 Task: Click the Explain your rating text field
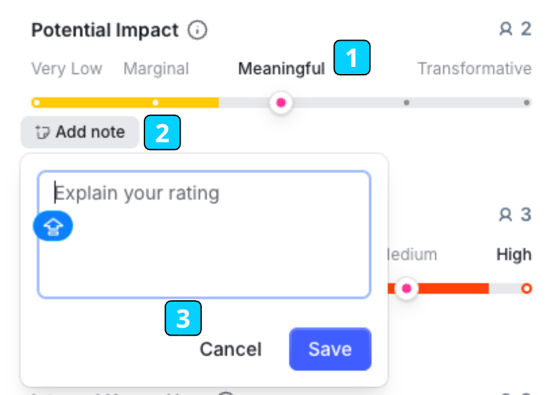coord(204,234)
